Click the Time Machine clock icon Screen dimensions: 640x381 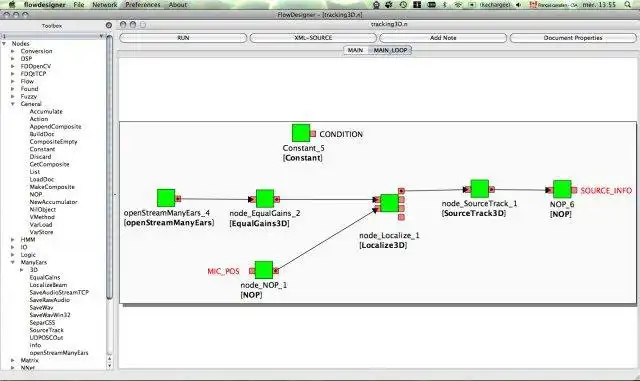(x=403, y=4)
